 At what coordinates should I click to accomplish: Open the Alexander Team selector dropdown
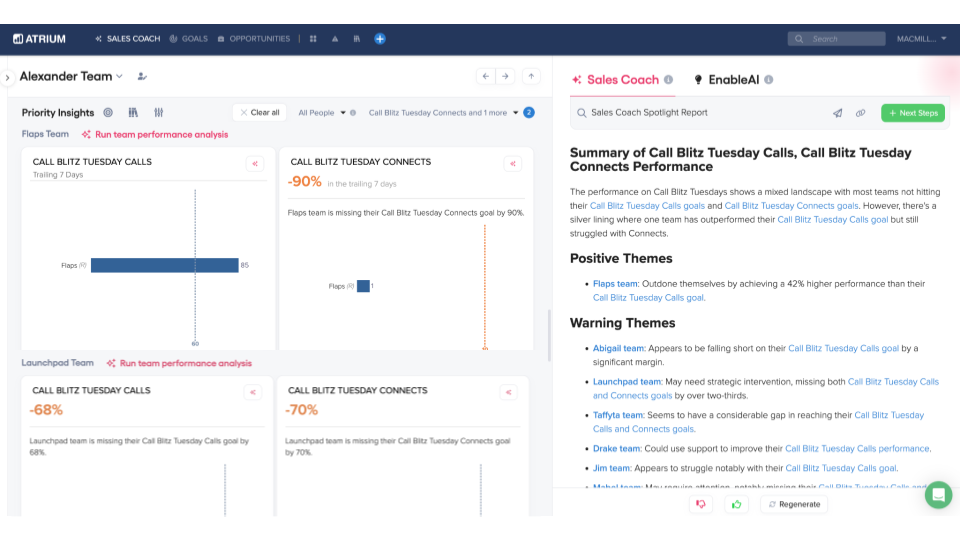[x=71, y=77]
